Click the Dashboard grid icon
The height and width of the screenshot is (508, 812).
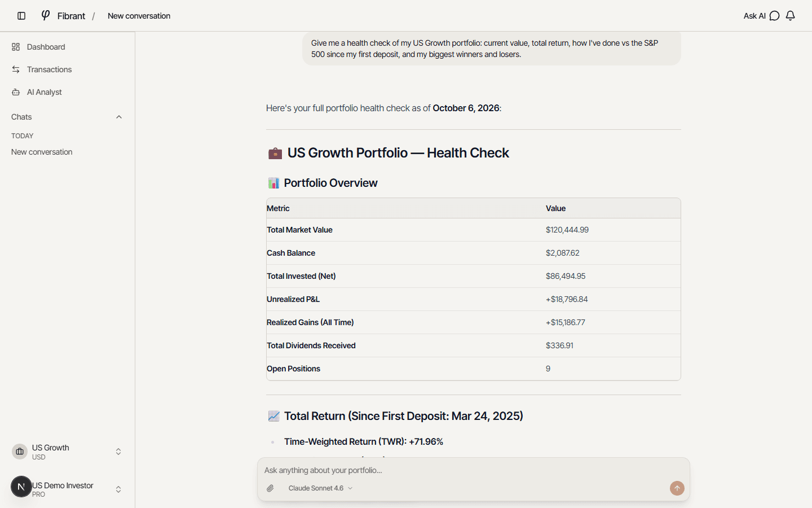tap(16, 47)
